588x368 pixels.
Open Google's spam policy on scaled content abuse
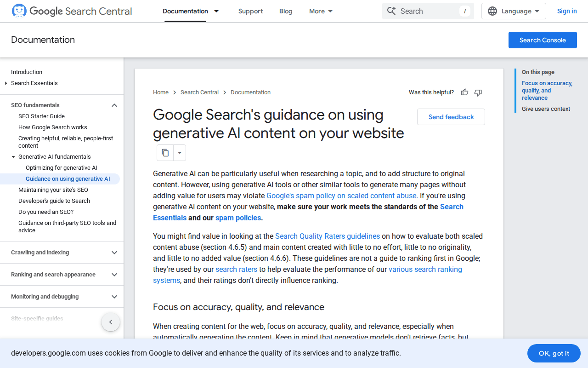(x=341, y=195)
